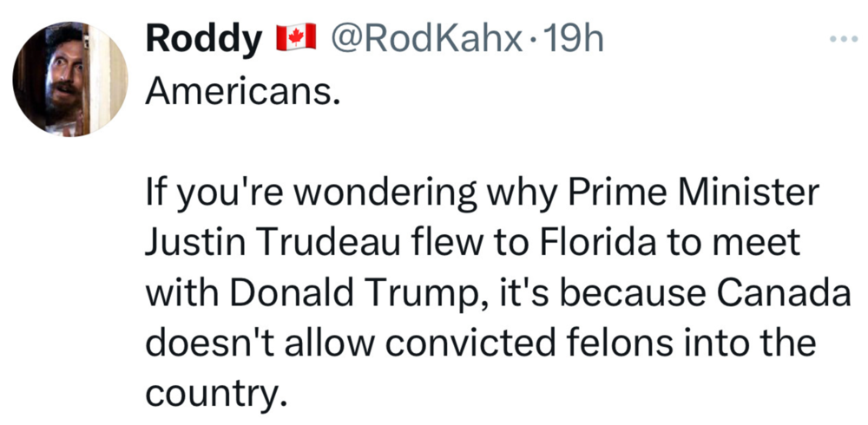Click the 19h timestamp of the tweet

tap(570, 39)
